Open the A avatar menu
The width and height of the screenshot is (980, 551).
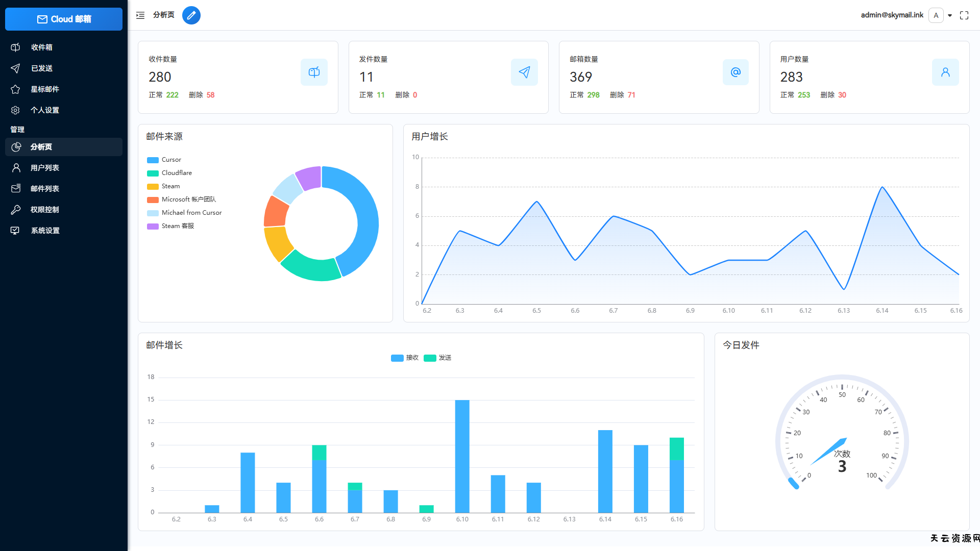pos(936,15)
